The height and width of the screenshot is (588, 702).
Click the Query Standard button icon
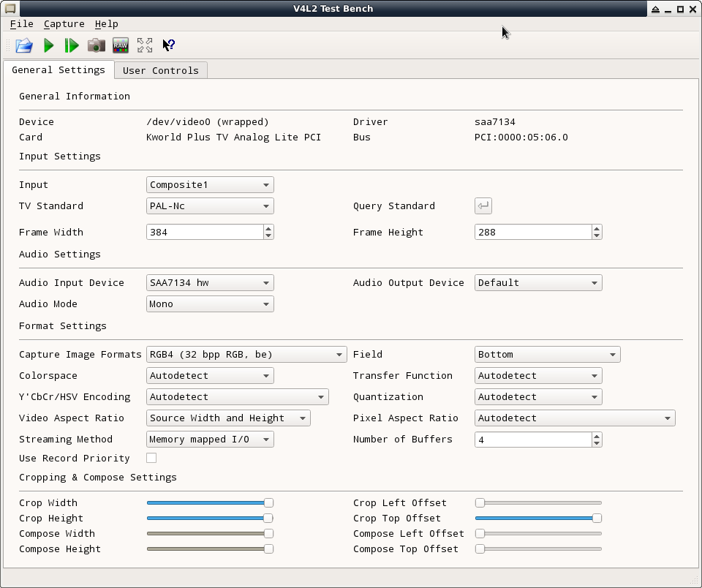coord(483,206)
